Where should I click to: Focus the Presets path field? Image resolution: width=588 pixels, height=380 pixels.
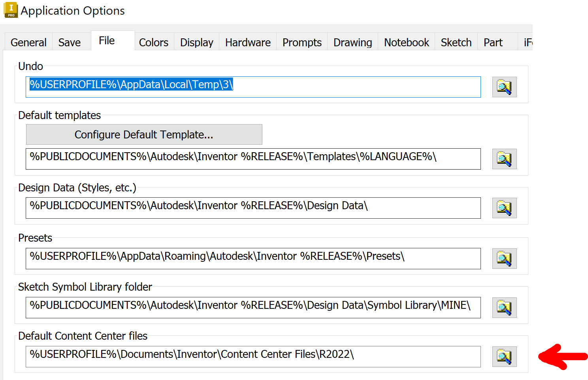253,259
